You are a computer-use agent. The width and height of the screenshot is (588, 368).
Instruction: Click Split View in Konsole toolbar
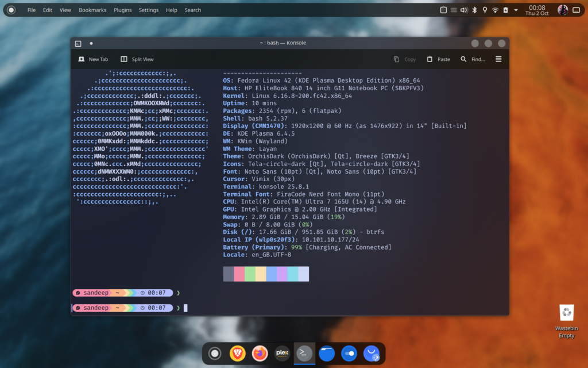pos(137,59)
